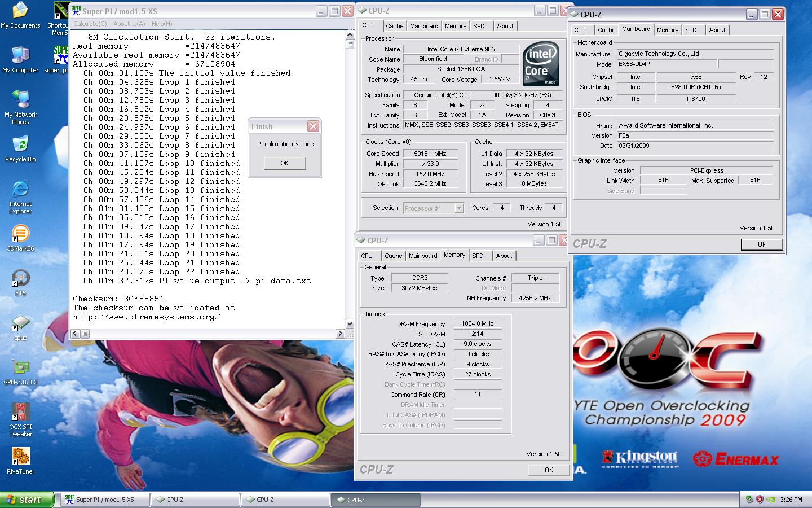Open the Processor #1 selection dropdown
Screen dimensions: 812x508
coord(459,208)
